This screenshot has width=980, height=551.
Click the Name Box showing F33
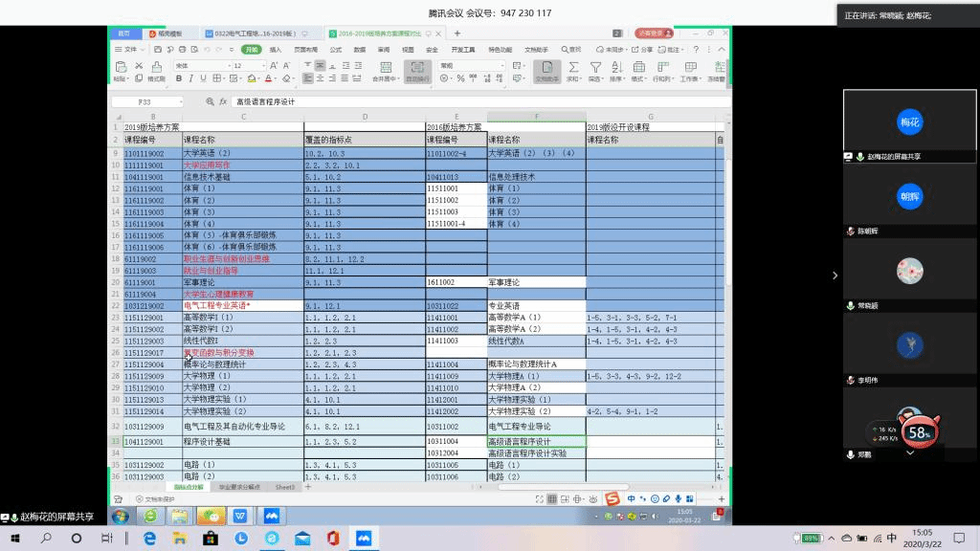click(x=147, y=101)
